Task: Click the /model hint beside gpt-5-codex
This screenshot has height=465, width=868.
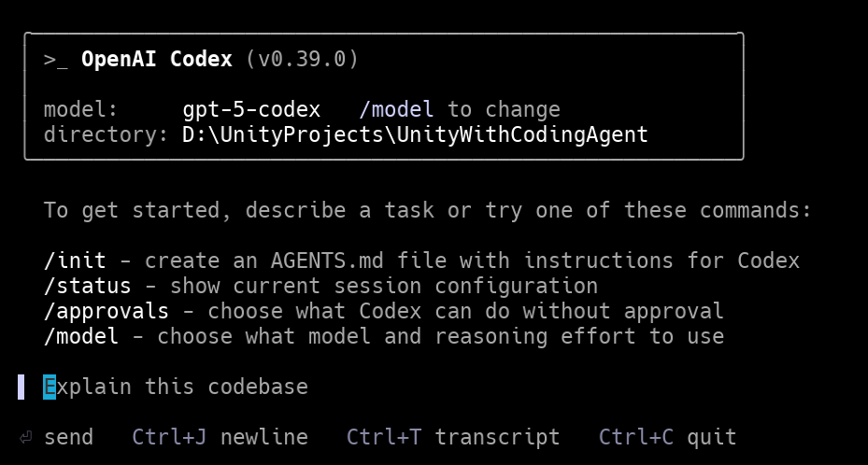Action: point(396,110)
